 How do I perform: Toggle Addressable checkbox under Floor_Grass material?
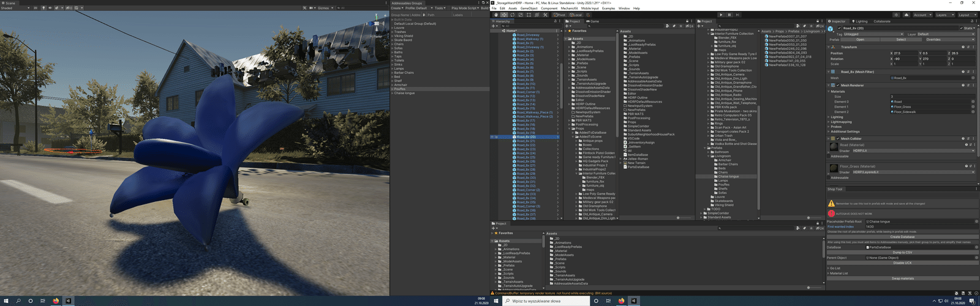coord(829,177)
